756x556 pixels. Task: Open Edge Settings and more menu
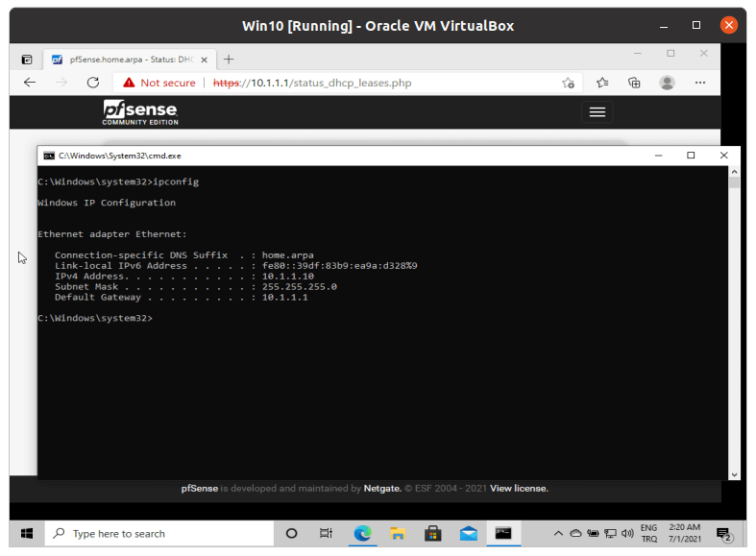(x=700, y=83)
